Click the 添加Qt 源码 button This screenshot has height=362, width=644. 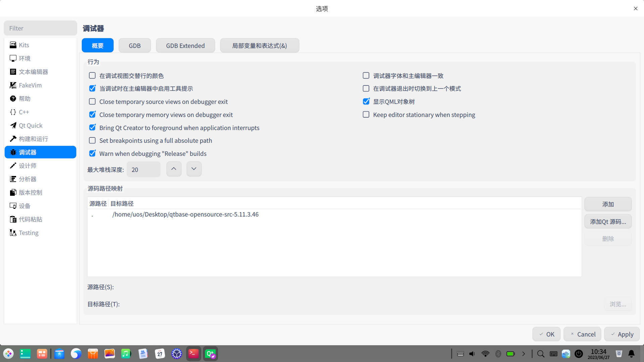[x=608, y=222]
